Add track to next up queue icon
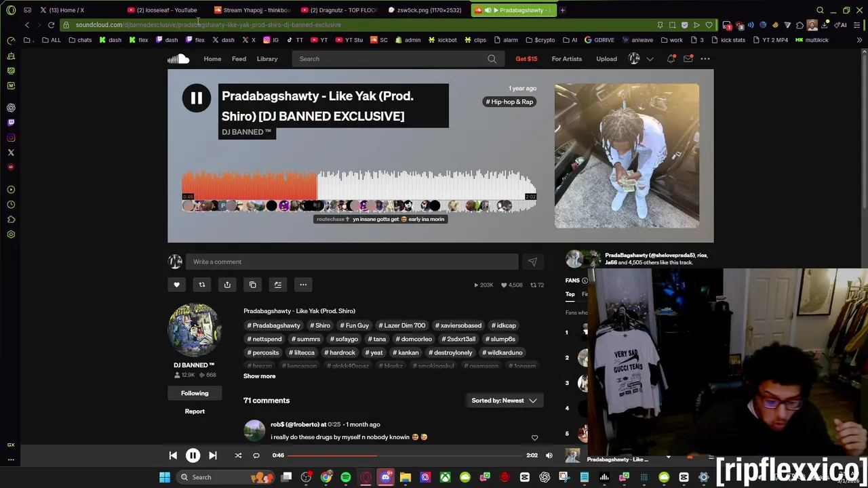The image size is (868, 488). [278, 285]
